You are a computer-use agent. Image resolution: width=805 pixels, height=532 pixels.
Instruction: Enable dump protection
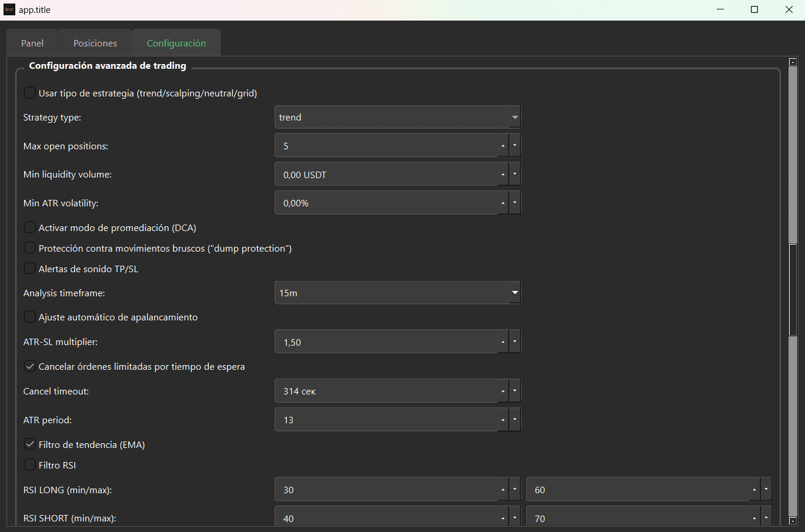tap(29, 247)
